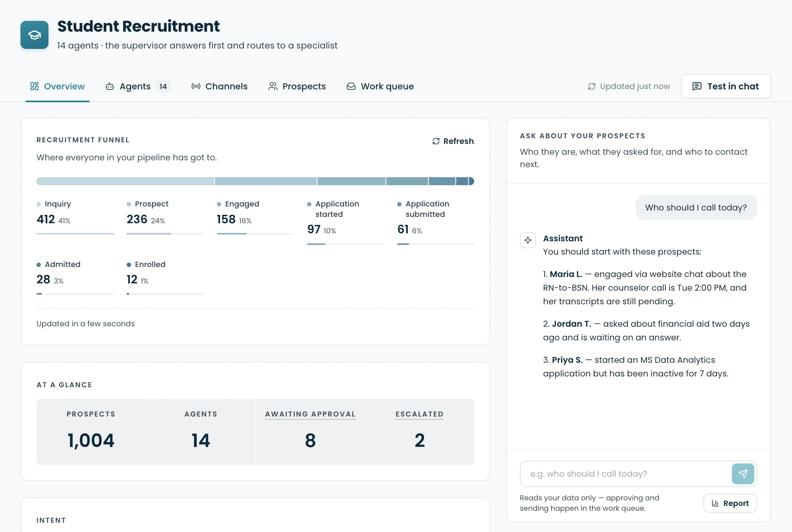Image resolution: width=792 pixels, height=532 pixels.
Task: Click the Inquiry segment of funnel bar
Action: pos(125,181)
